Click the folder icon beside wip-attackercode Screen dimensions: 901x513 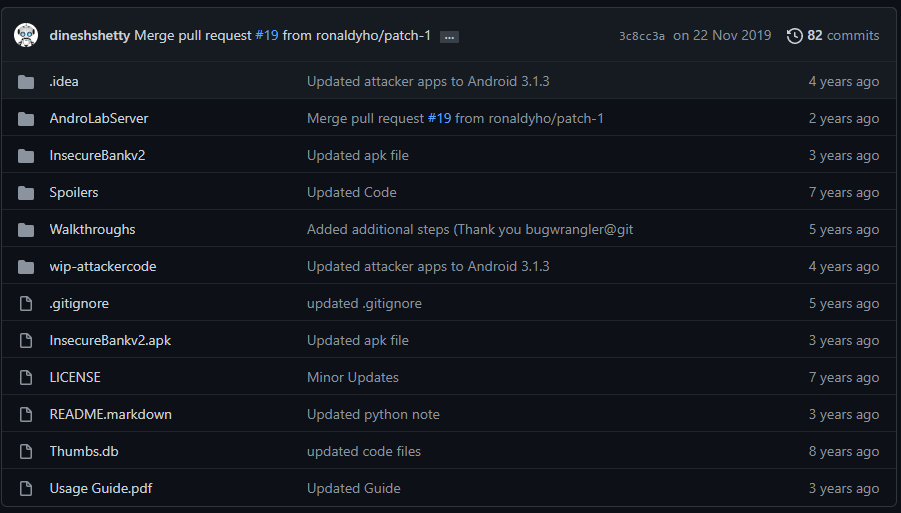(26, 267)
